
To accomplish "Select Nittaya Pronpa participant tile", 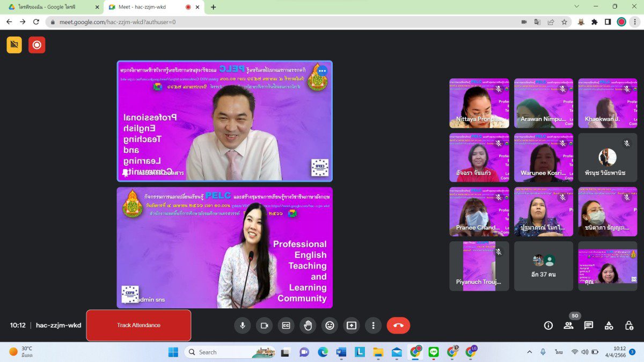I will coord(479,103).
